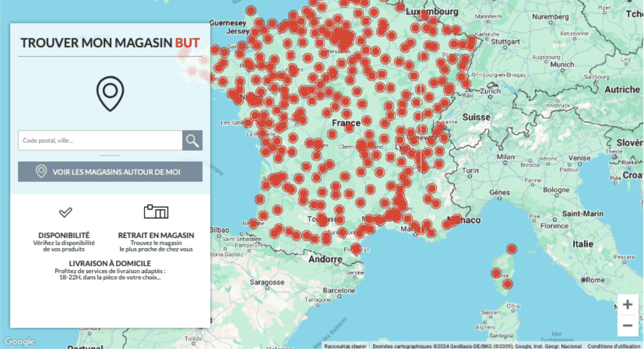Click the 'Venise' map label
The height and width of the screenshot is (349, 644).
tap(580, 158)
